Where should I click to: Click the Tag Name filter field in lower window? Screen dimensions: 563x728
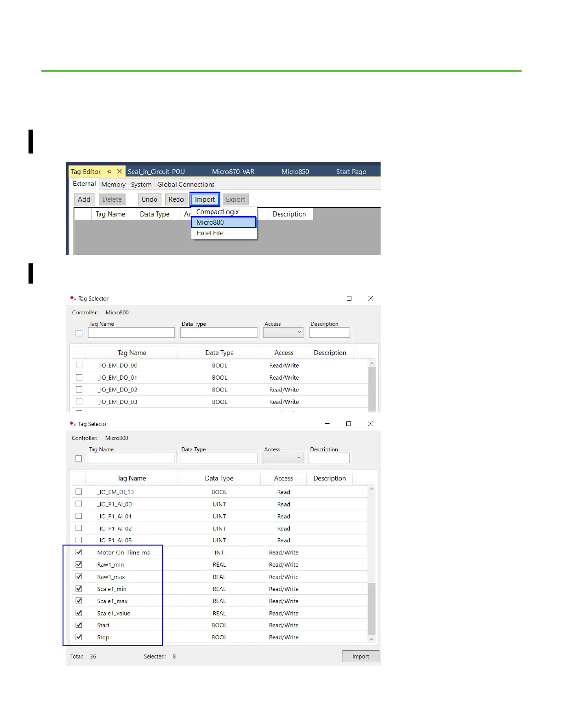click(x=131, y=458)
